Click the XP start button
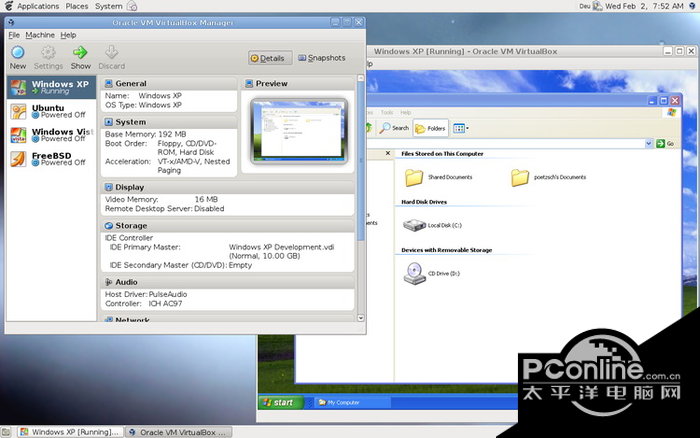 282,402
